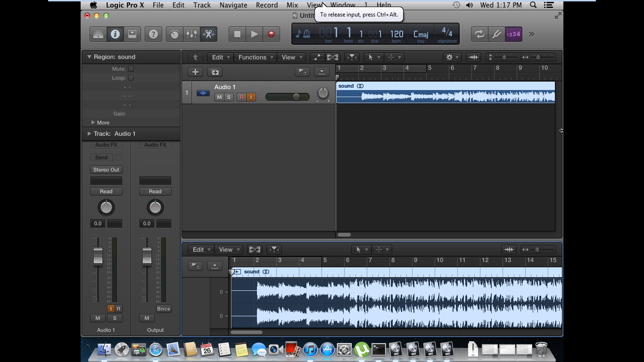This screenshot has width=644, height=362.
Task: Open the Mixer from the control bar
Action: pyautogui.click(x=191, y=34)
